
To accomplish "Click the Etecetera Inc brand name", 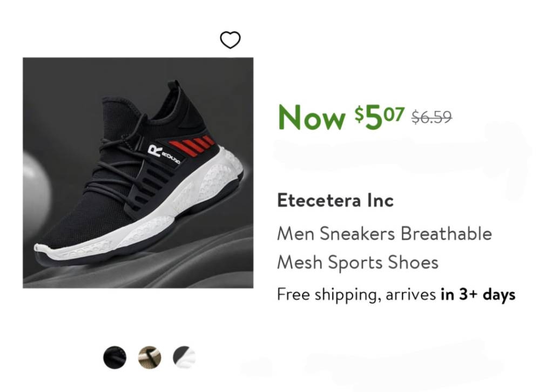I will [335, 201].
